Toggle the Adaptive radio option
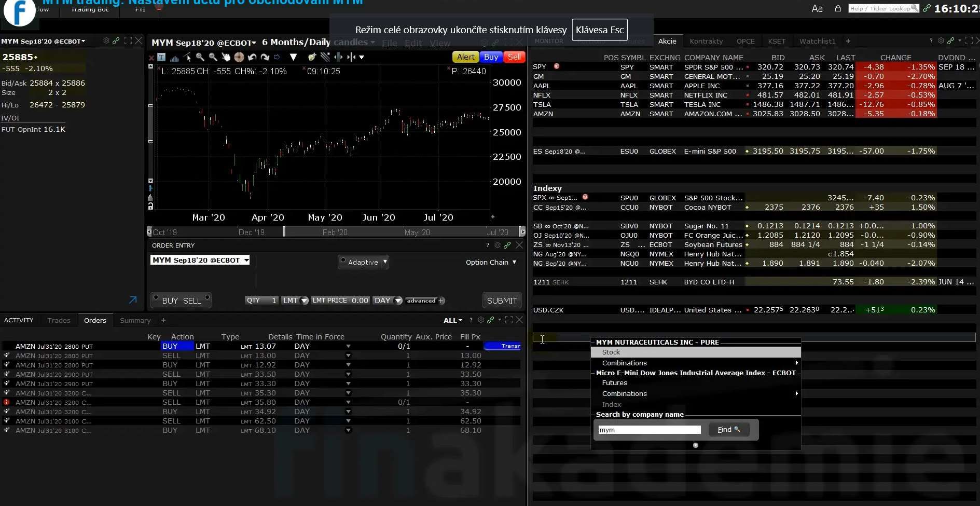Image resolution: width=980 pixels, height=506 pixels. (343, 260)
